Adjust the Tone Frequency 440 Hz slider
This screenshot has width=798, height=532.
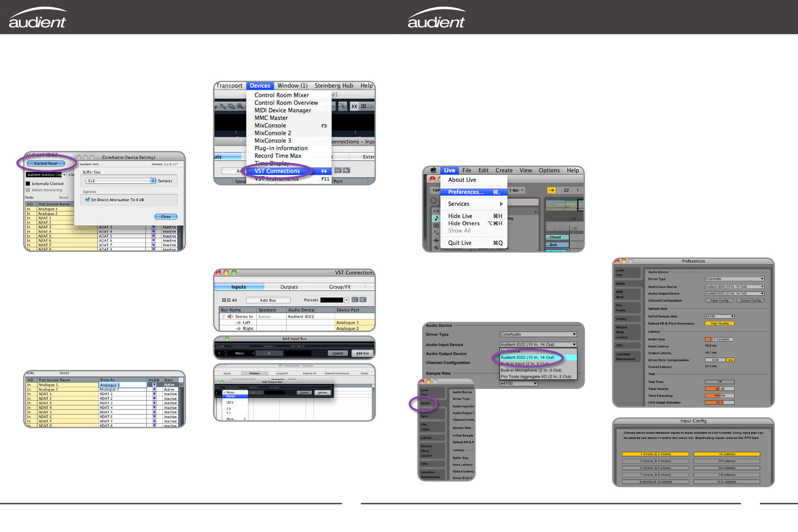point(720,396)
